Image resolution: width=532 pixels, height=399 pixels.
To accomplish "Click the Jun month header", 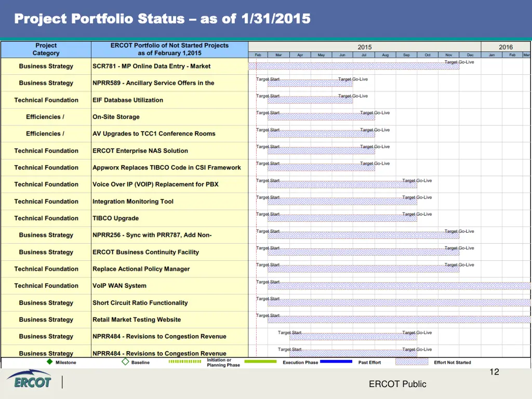I will pyautogui.click(x=342, y=55).
